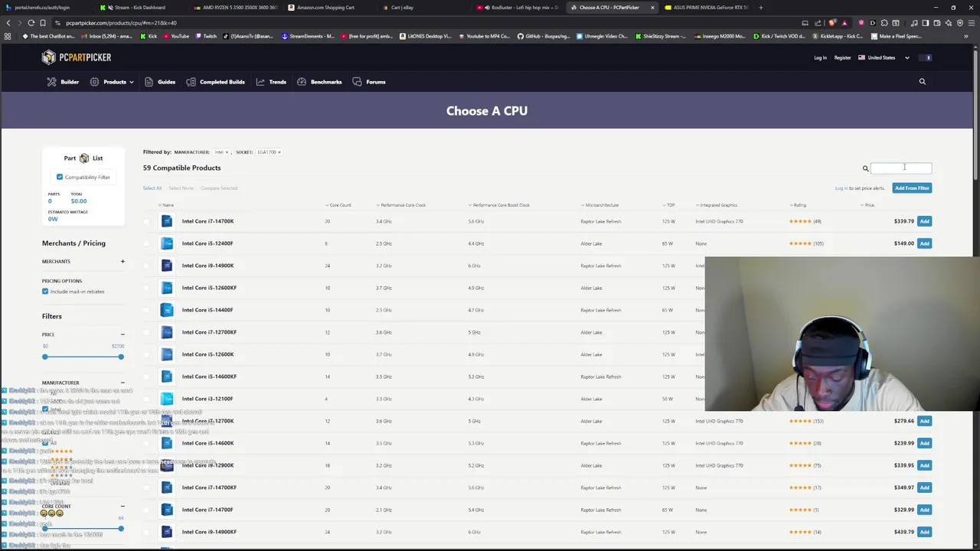Remove the LGA1700 socket filter tag
This screenshot has height=551, width=980.
pos(279,152)
